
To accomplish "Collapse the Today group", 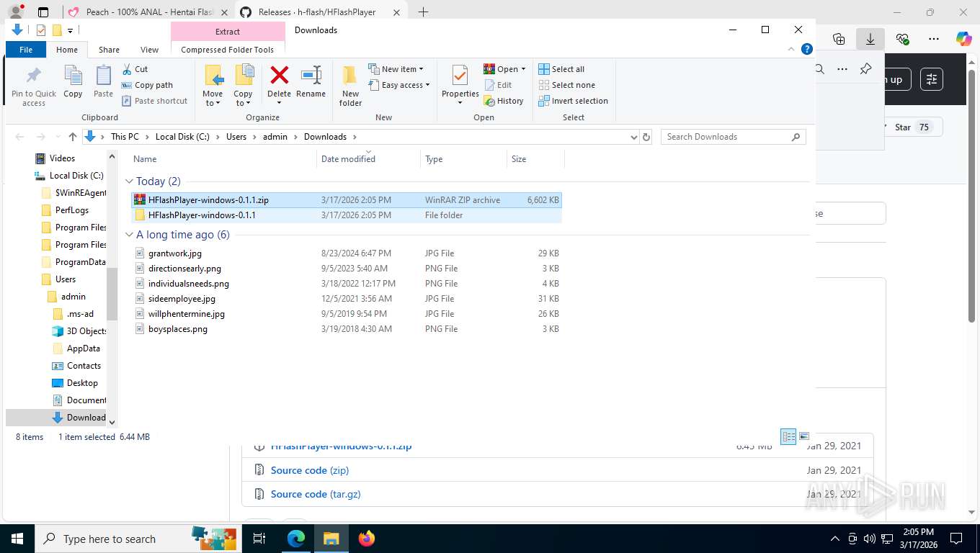I will [130, 181].
